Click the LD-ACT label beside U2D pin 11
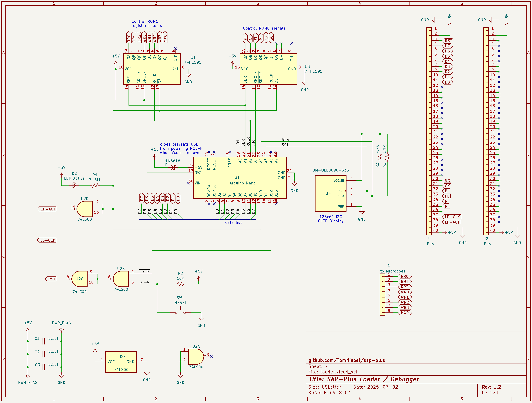The image size is (532, 403). pos(47,209)
